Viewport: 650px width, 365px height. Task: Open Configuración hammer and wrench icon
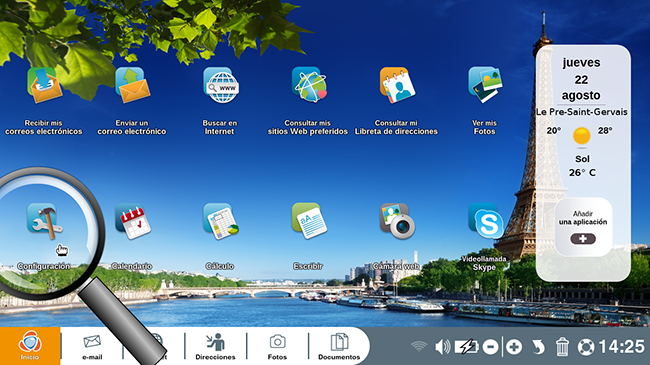click(x=45, y=221)
